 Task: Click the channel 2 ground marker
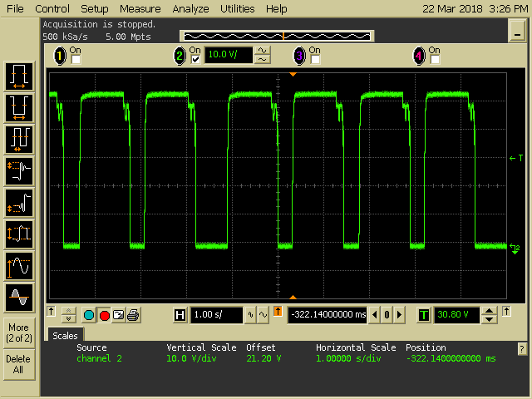[x=515, y=249]
